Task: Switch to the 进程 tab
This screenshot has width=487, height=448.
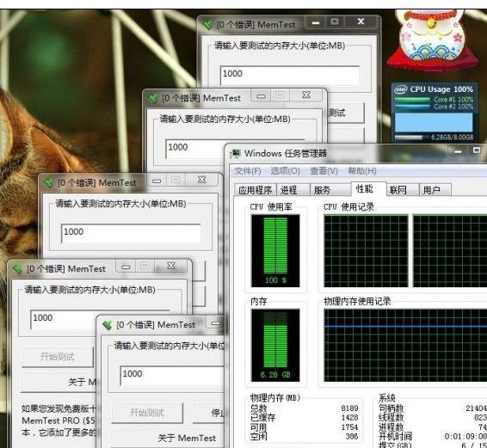Action: [x=293, y=190]
